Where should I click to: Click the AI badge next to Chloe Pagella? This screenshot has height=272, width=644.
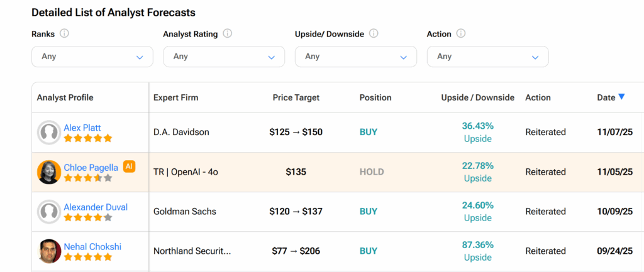click(129, 166)
